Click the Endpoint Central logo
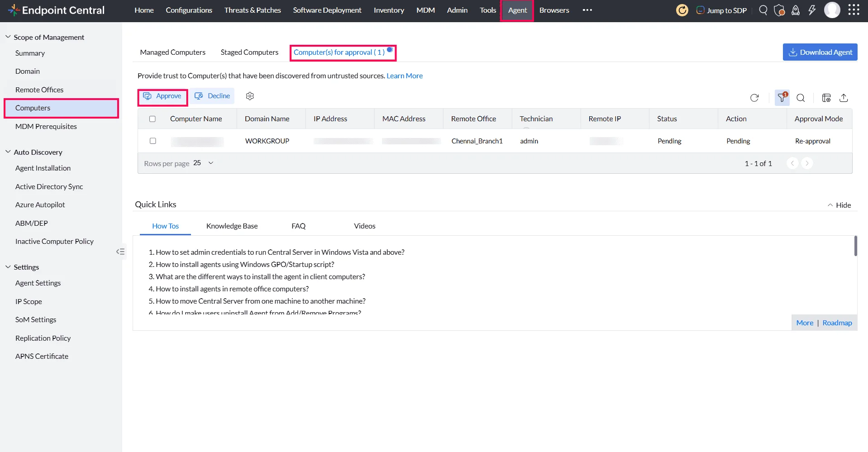The image size is (868, 452). click(56, 10)
